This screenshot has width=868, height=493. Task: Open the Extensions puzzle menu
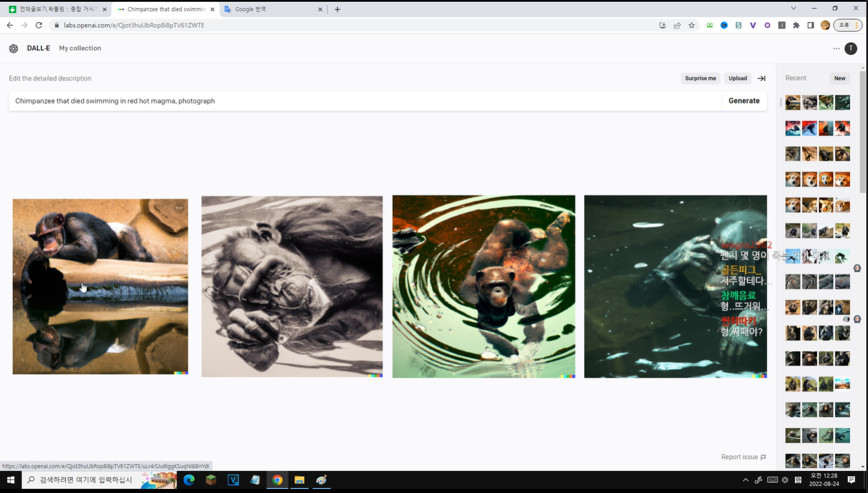pos(796,25)
